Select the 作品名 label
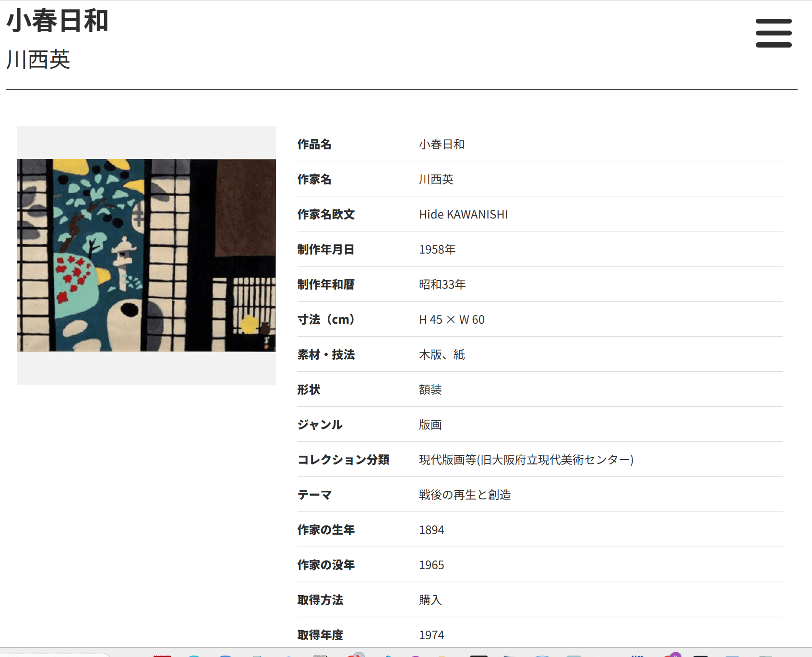 pyautogui.click(x=314, y=144)
